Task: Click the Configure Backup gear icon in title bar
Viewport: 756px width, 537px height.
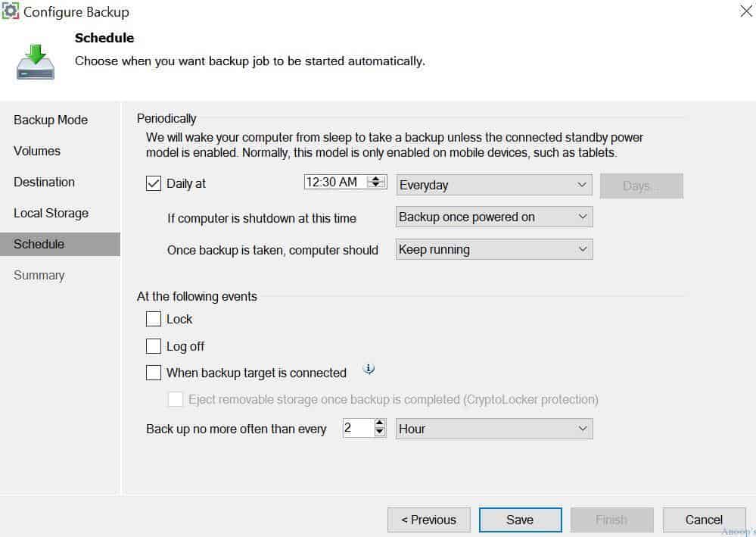Action: (11, 11)
